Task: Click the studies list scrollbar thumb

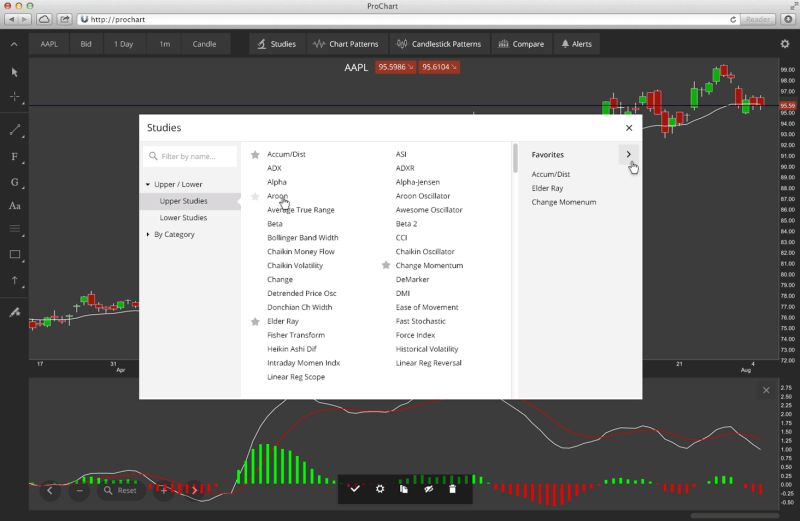Action: (x=515, y=158)
